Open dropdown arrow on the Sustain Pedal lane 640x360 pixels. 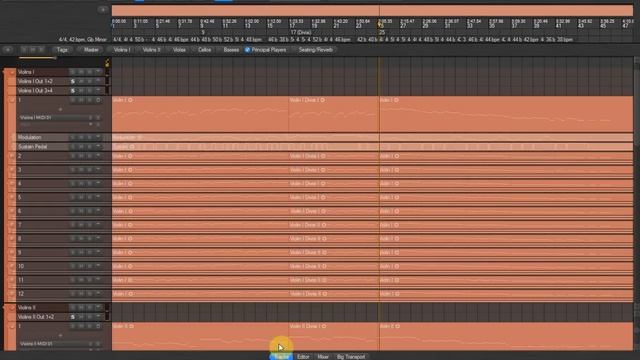pos(98,147)
